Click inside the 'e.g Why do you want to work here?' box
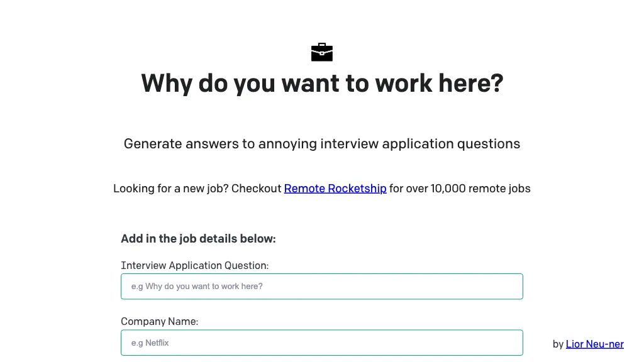Viewport: 644px width, 362px height. tap(321, 286)
